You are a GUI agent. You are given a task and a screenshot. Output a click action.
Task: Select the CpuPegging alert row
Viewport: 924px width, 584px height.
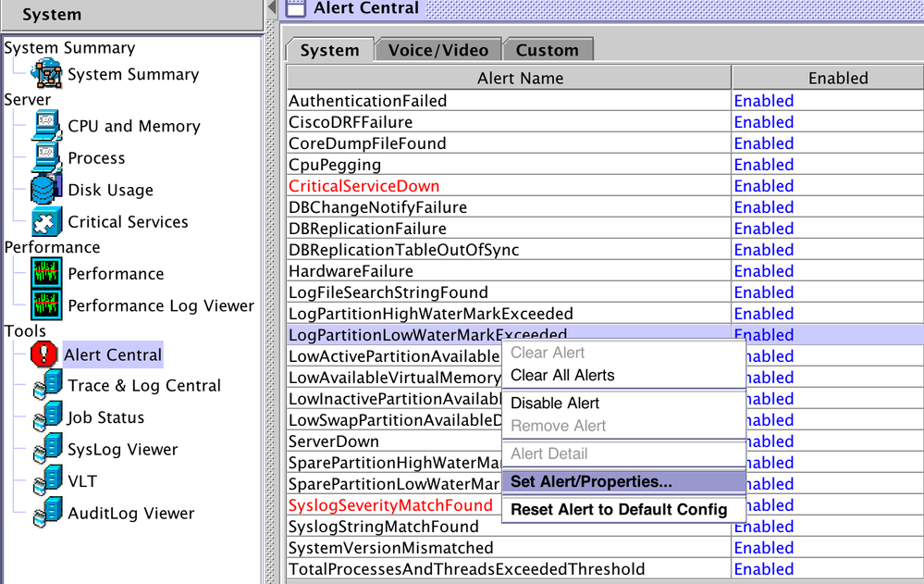pos(509,164)
